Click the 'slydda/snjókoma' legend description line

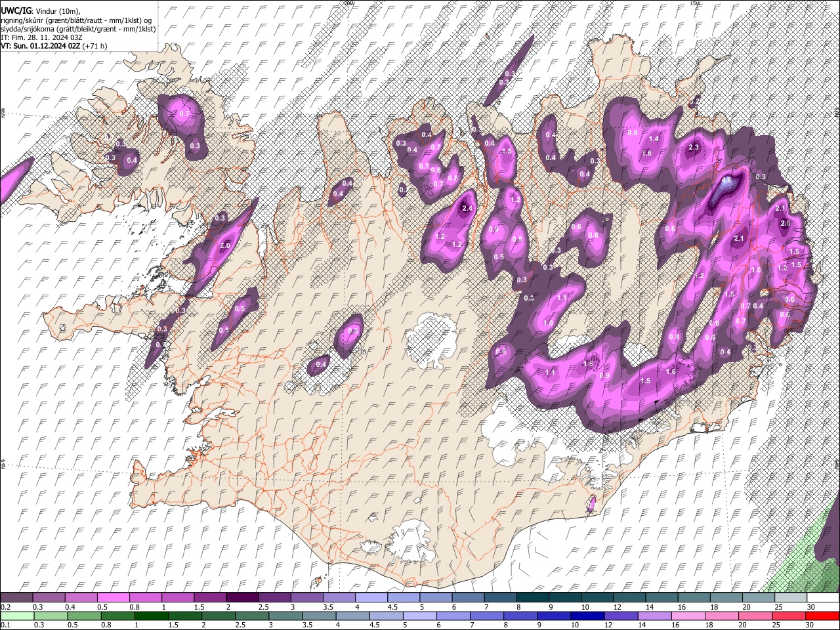[78, 29]
